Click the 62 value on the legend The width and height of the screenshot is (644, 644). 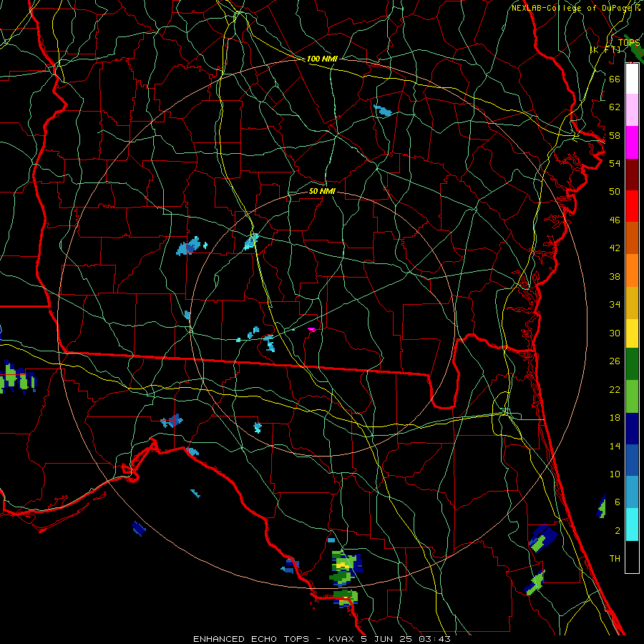615,107
